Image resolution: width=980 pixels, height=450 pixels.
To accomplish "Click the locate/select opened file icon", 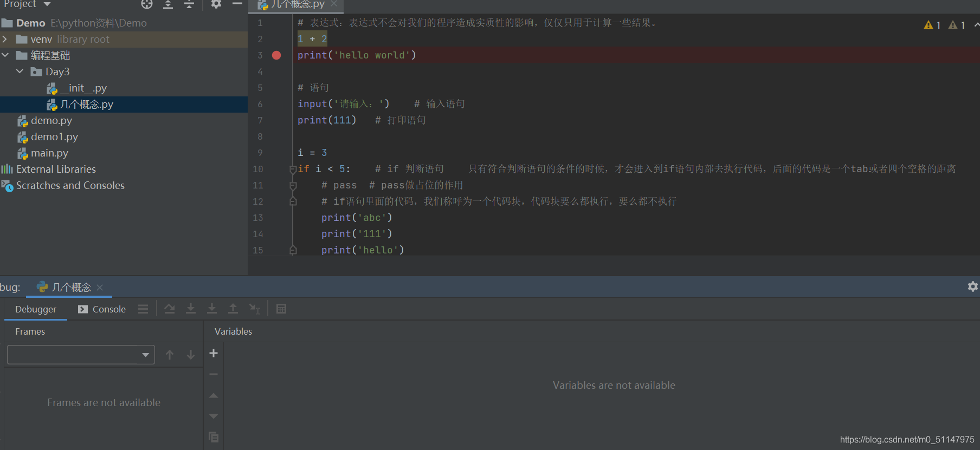I will [x=147, y=4].
